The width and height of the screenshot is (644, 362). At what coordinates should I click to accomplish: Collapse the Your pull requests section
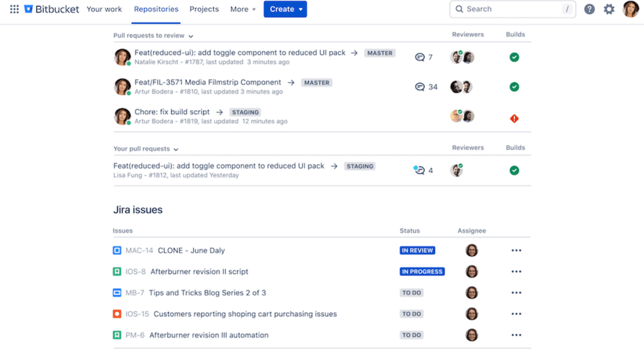click(176, 149)
